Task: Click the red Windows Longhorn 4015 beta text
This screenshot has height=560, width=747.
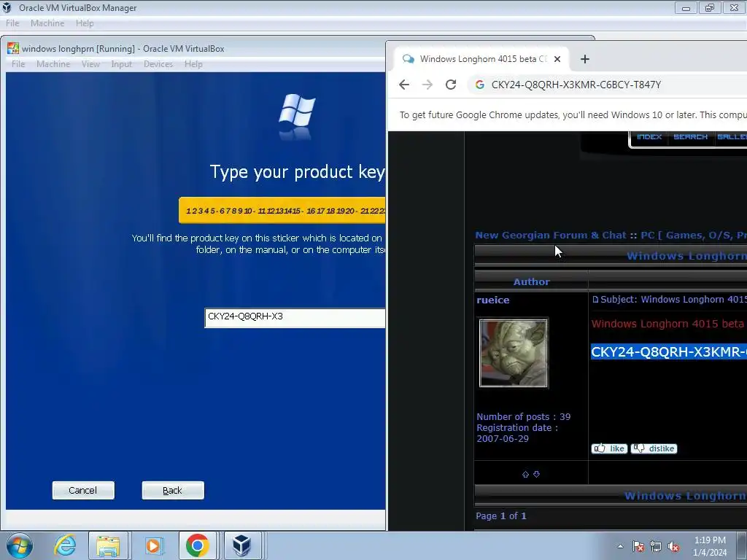Action: 669,324
